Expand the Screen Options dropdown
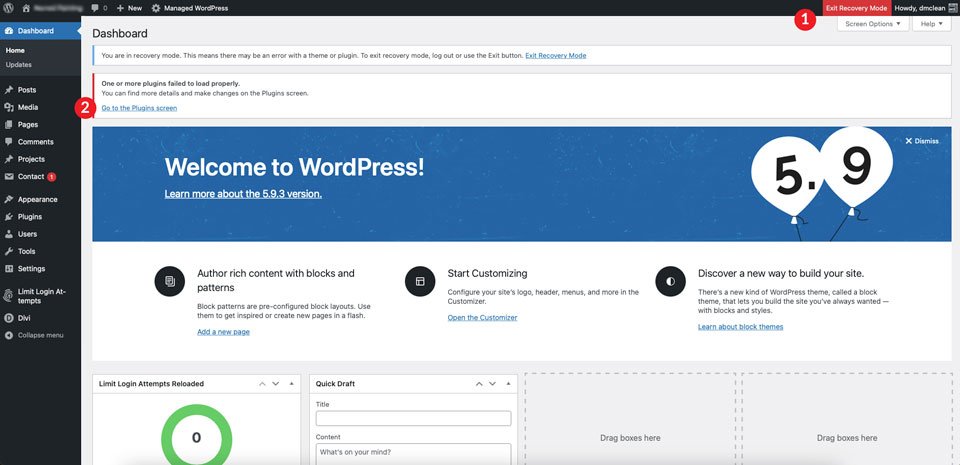This screenshot has height=465, width=960. click(x=872, y=24)
